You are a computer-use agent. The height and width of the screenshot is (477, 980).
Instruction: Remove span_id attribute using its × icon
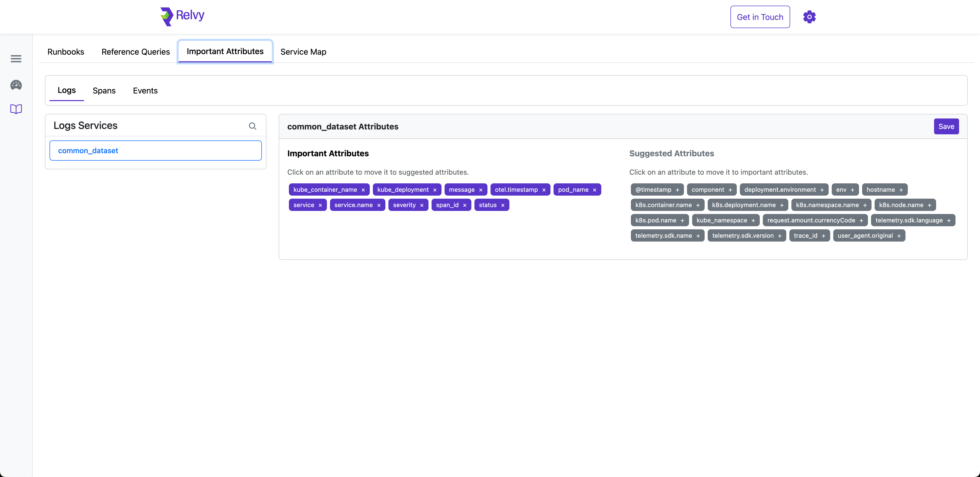point(465,205)
